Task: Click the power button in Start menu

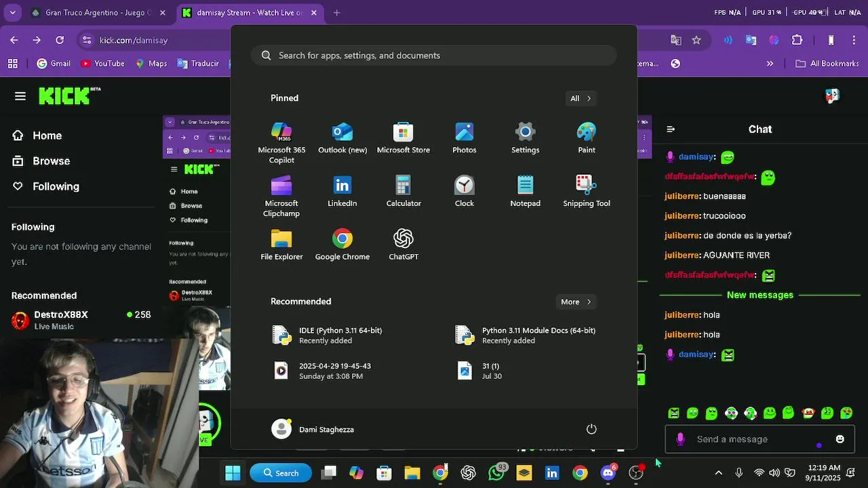Action: (591, 429)
